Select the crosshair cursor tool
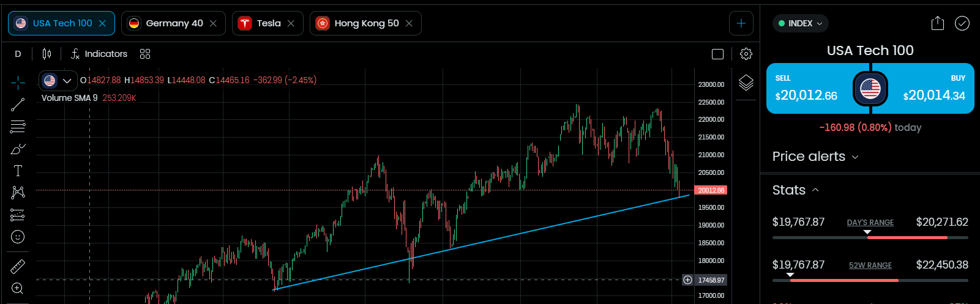Image resolution: width=980 pixels, height=304 pixels. point(18,82)
